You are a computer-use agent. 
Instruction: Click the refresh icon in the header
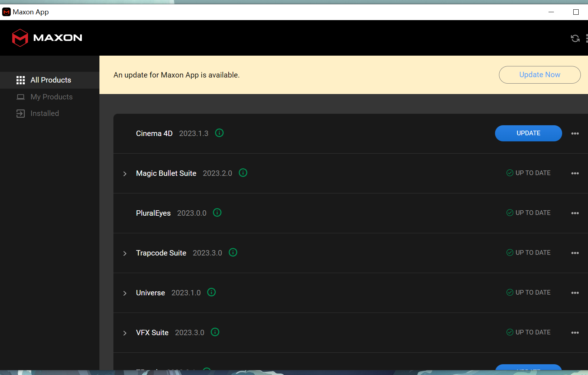click(x=575, y=38)
